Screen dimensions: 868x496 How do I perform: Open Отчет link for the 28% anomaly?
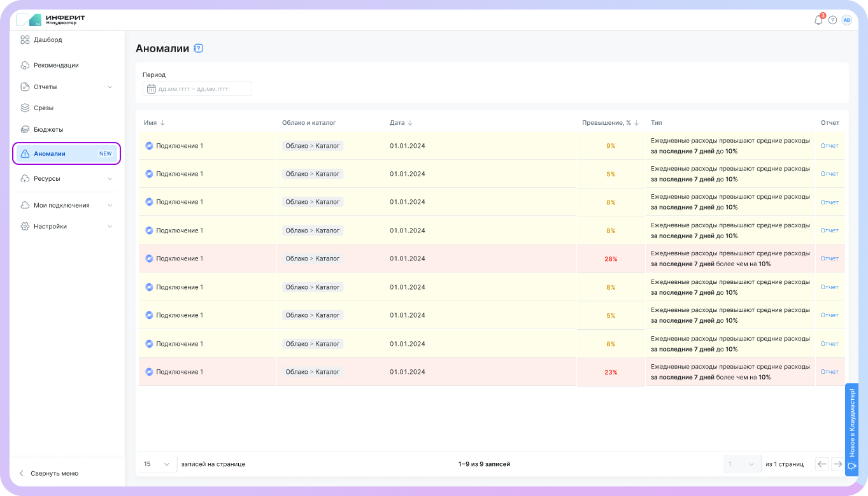829,259
